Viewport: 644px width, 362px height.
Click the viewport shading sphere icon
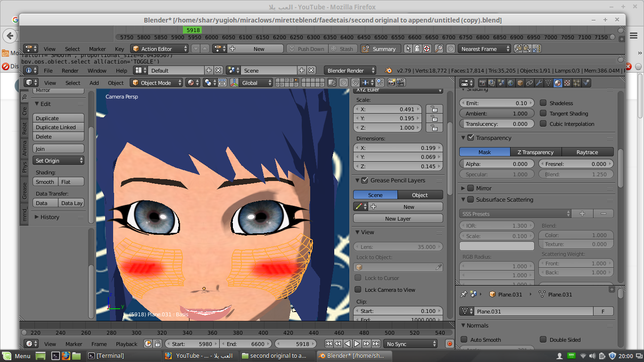point(193,82)
